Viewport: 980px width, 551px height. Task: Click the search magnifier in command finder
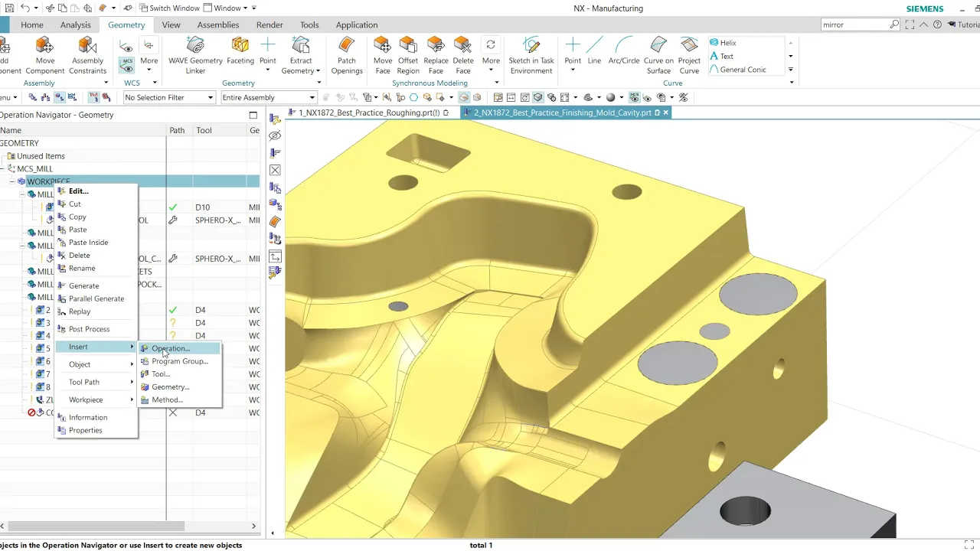pos(894,24)
